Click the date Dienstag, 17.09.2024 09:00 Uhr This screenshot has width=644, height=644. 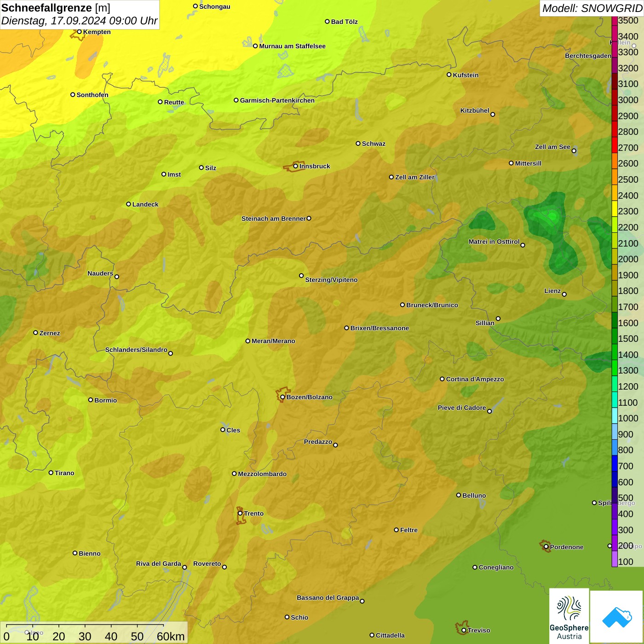(x=79, y=21)
